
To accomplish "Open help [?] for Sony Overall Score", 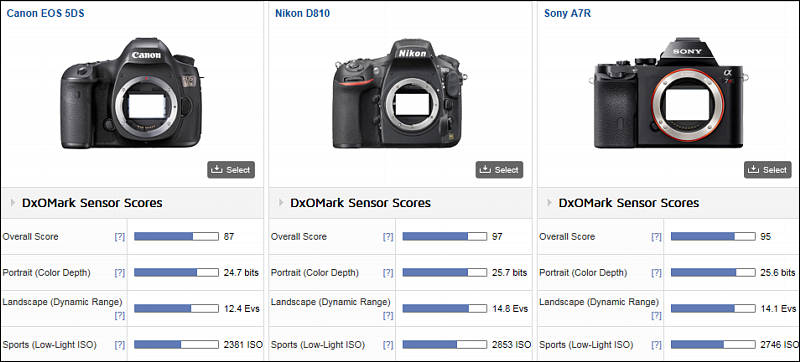I will tap(656, 237).
